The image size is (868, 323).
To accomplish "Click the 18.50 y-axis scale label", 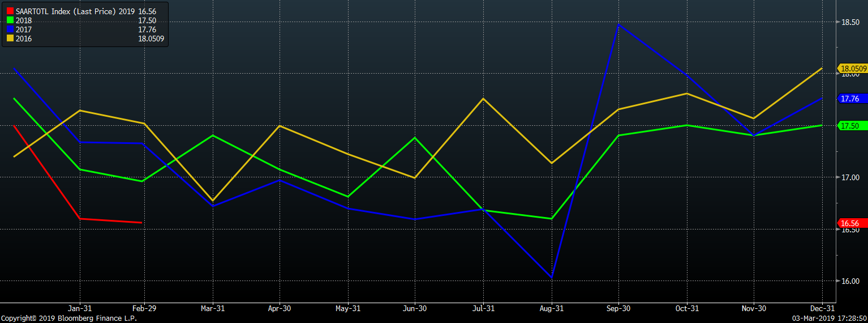I will (850, 22).
